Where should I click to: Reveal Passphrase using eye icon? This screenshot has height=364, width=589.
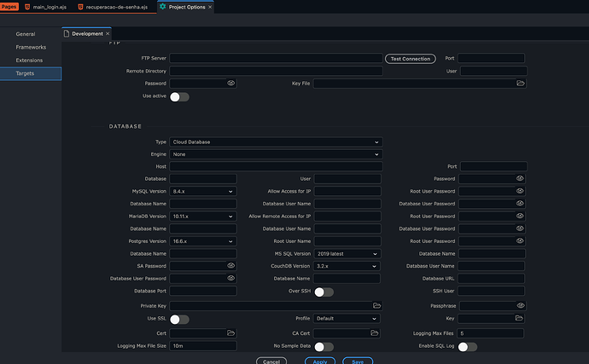520,304
